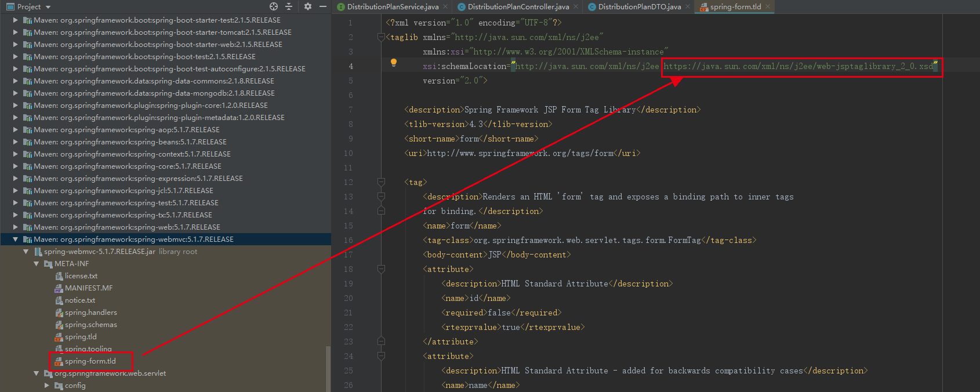The image size is (980, 392).
Task: Click the w3.org XMLSchema-instance URL
Action: 568,52
